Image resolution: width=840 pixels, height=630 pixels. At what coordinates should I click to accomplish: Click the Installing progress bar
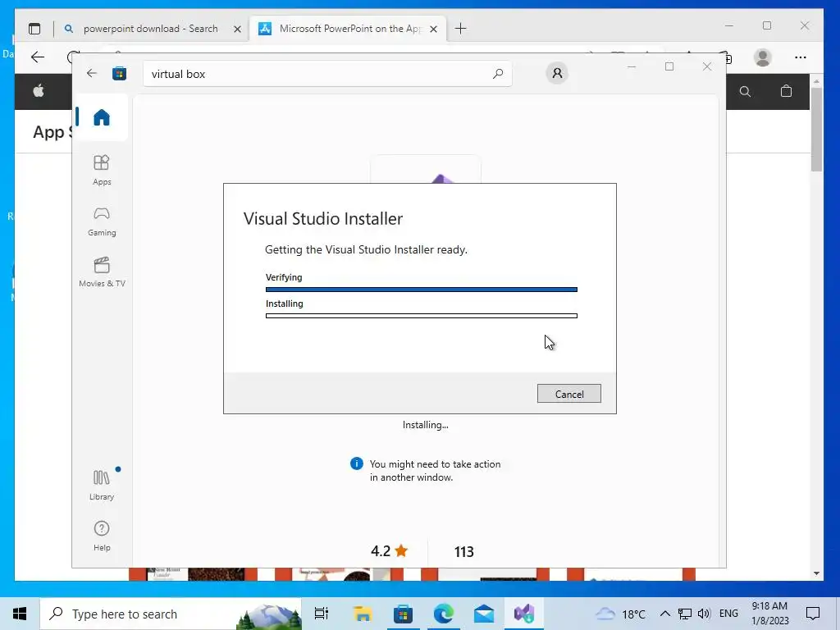point(422,316)
